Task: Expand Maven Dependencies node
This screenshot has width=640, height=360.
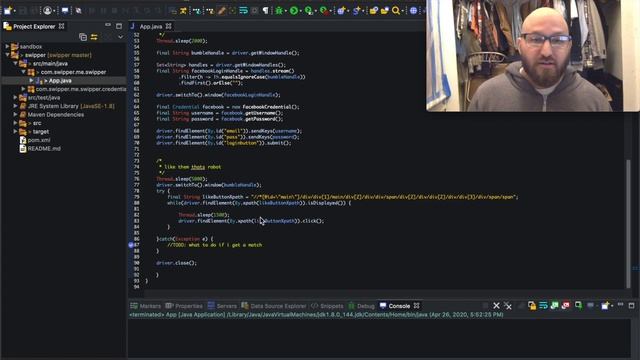Action: [x=16, y=115]
